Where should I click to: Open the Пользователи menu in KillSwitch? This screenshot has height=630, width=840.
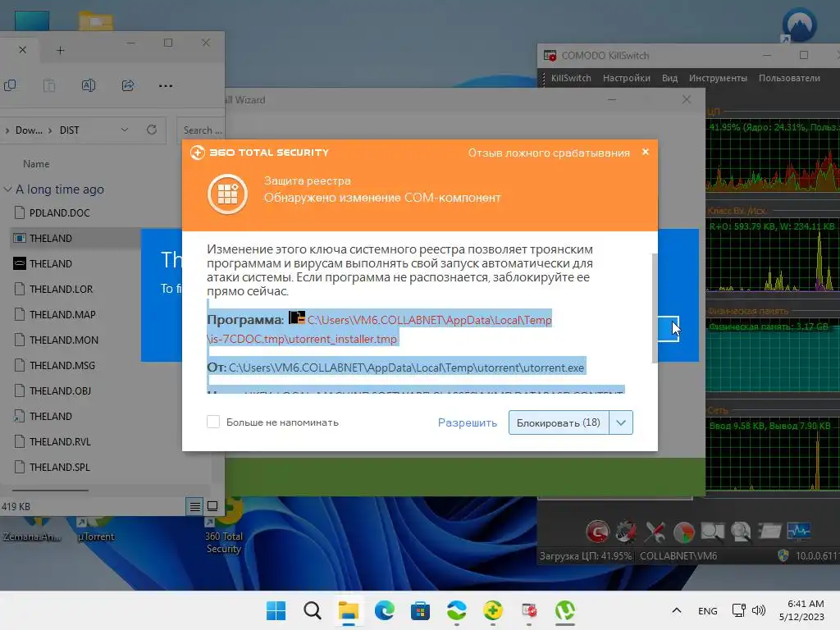(x=789, y=78)
